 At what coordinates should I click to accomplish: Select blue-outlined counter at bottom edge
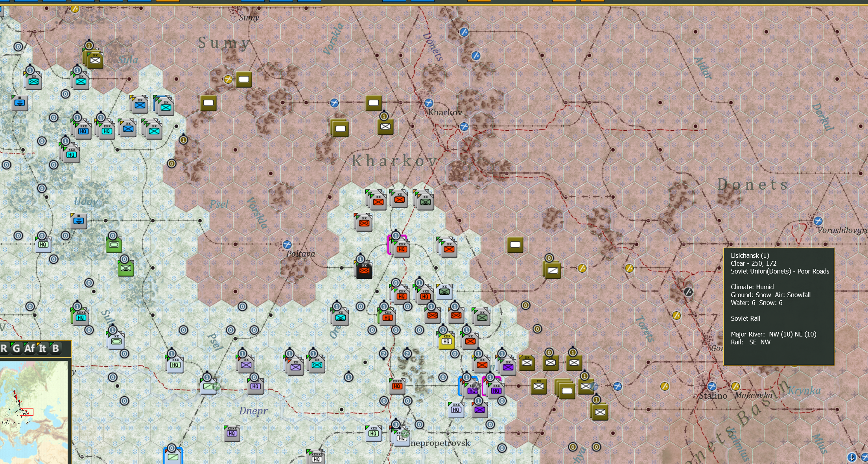tap(173, 456)
